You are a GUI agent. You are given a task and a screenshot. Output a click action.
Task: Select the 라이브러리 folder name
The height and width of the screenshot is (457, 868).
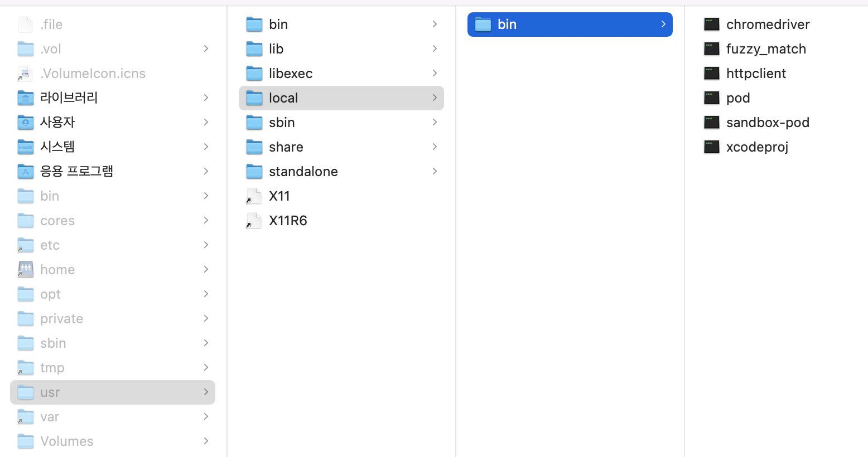click(69, 98)
